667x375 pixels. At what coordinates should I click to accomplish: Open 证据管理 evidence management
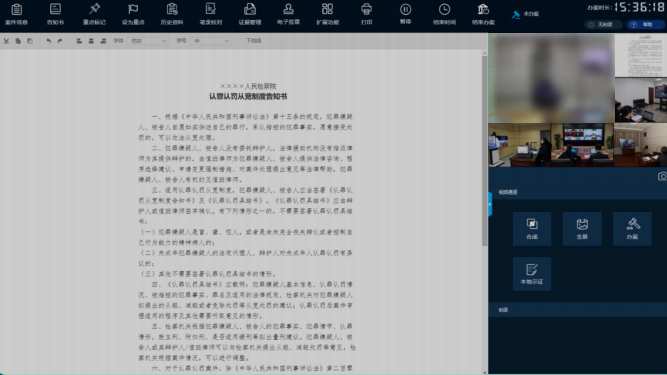[x=250, y=14]
